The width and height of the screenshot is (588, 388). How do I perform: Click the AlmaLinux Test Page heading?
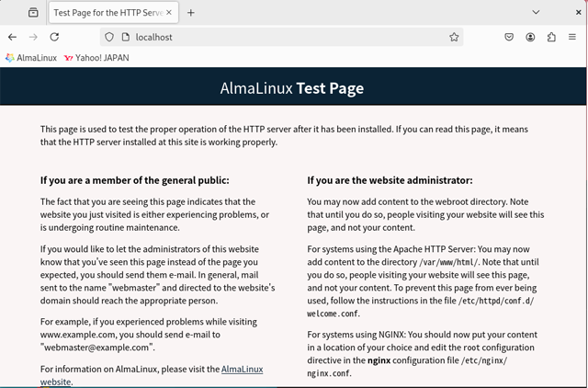coord(292,88)
